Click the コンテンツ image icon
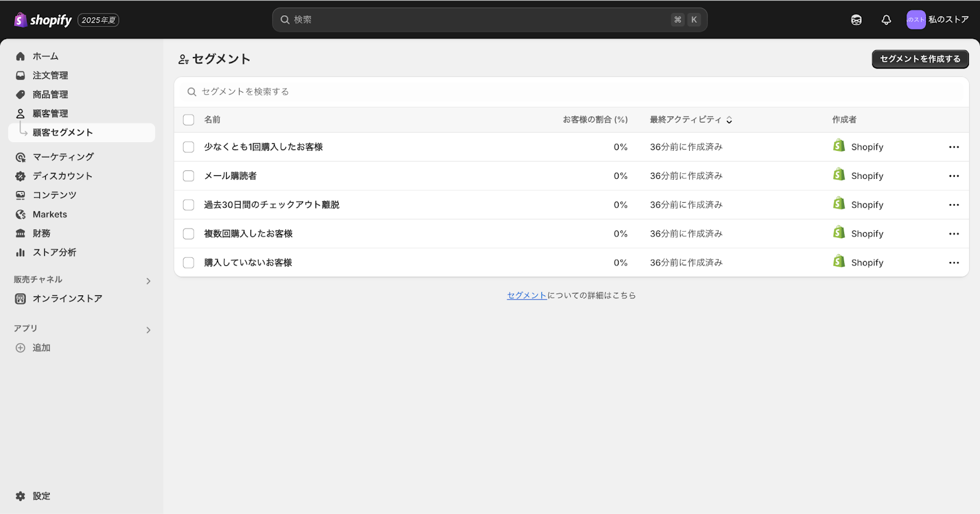This screenshot has height=514, width=980. 20,195
